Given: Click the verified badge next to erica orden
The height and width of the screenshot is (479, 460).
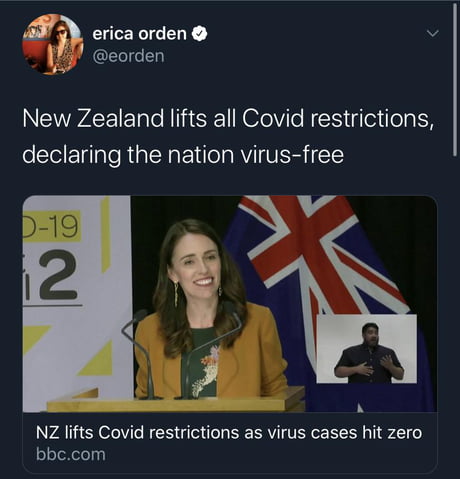Looking at the screenshot, I should point(199,33).
